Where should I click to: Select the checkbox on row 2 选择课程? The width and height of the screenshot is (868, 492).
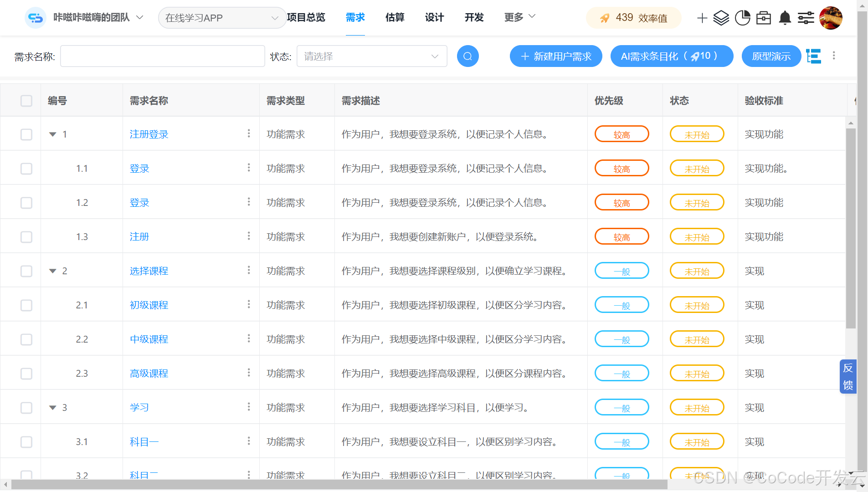(x=26, y=271)
